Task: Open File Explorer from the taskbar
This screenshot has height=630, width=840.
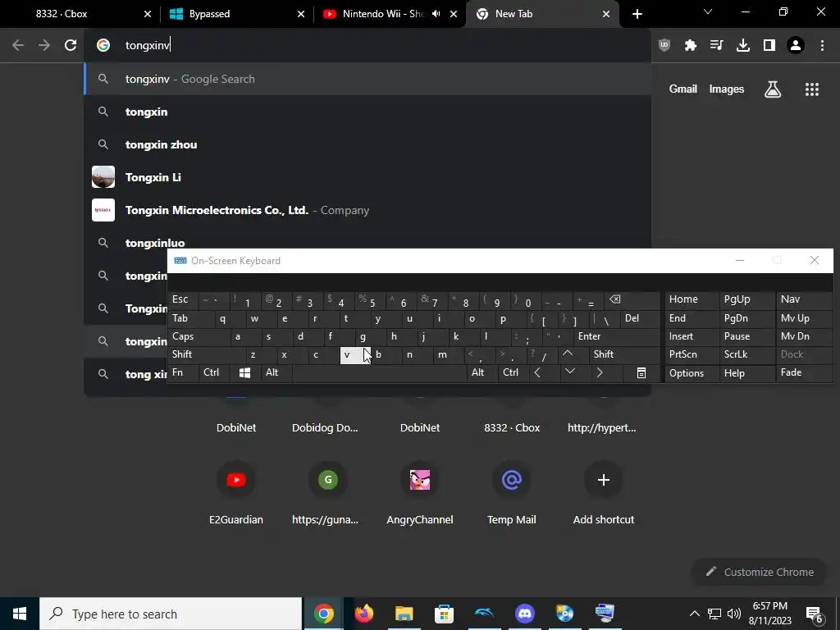Action: (x=404, y=614)
